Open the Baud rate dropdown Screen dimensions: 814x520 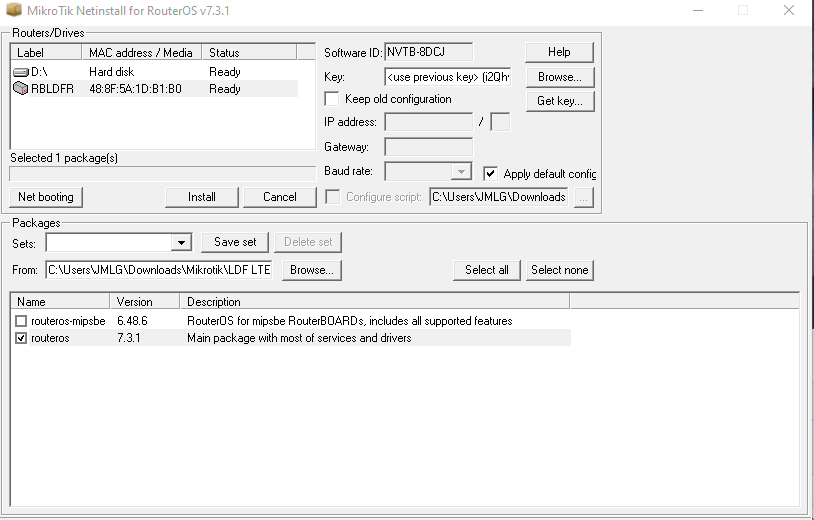point(460,172)
